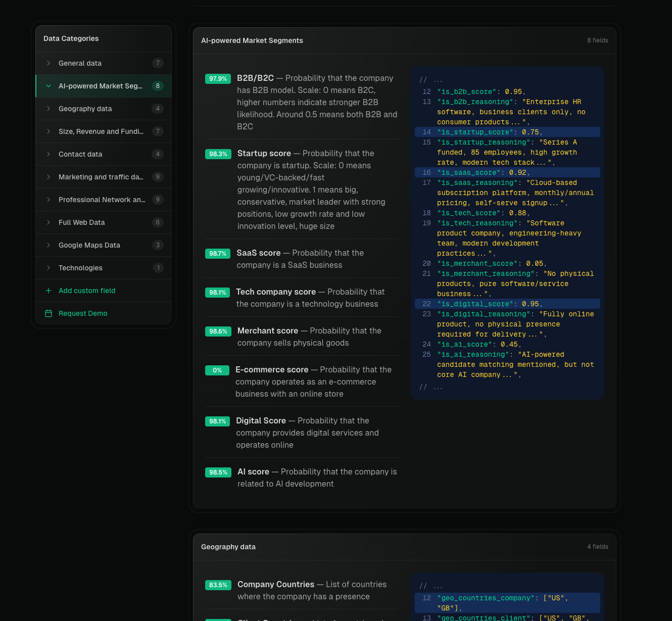The width and height of the screenshot is (672, 621).
Task: Click the AI score field title
Action: point(253,471)
